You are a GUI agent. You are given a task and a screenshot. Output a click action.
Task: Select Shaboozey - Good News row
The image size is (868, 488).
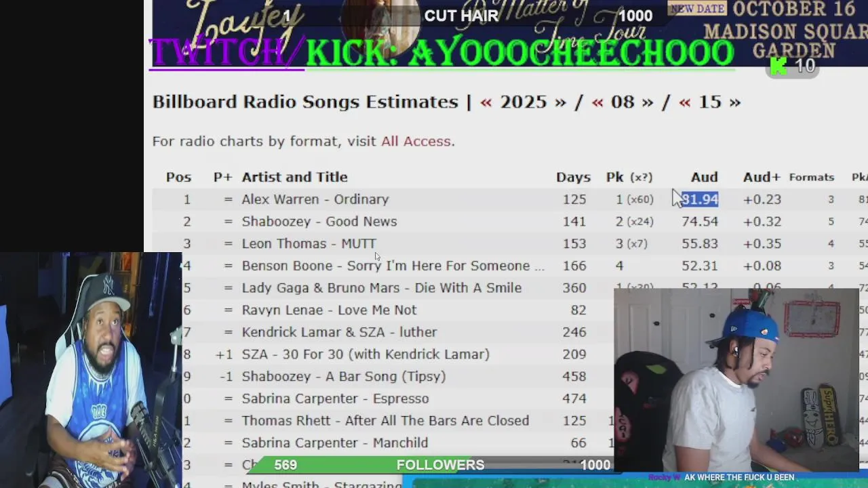coord(510,221)
